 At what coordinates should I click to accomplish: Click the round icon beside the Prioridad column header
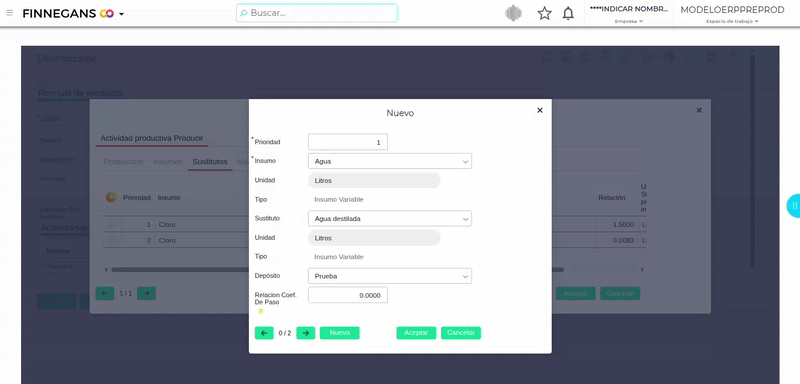pos(112,197)
